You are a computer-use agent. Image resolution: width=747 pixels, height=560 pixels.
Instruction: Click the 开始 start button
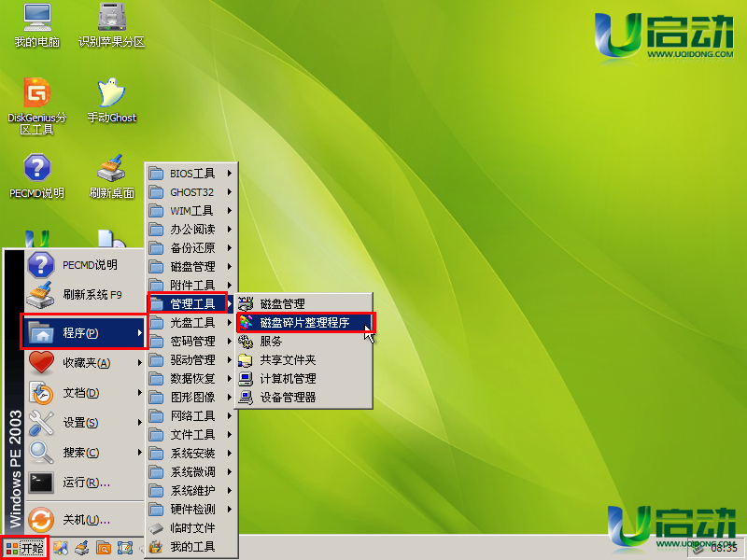click(x=25, y=548)
